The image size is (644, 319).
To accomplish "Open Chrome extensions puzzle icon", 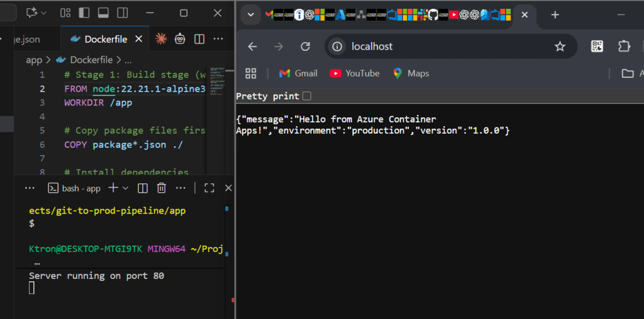I will click(x=624, y=46).
